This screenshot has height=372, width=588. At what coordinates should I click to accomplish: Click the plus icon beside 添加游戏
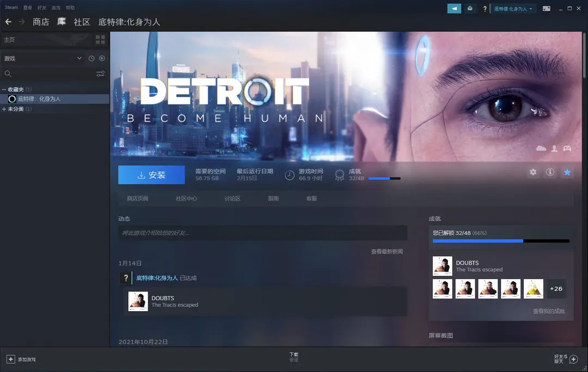[x=10, y=359]
